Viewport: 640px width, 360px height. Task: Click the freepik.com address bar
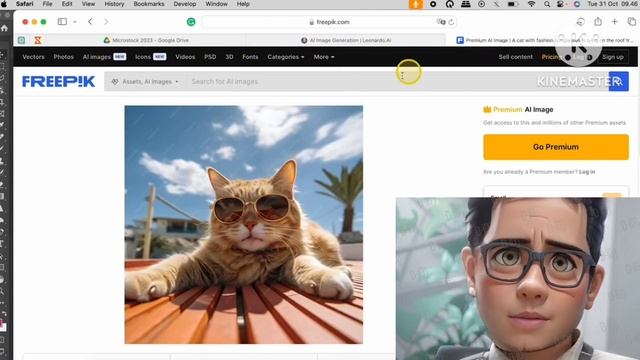click(329, 22)
